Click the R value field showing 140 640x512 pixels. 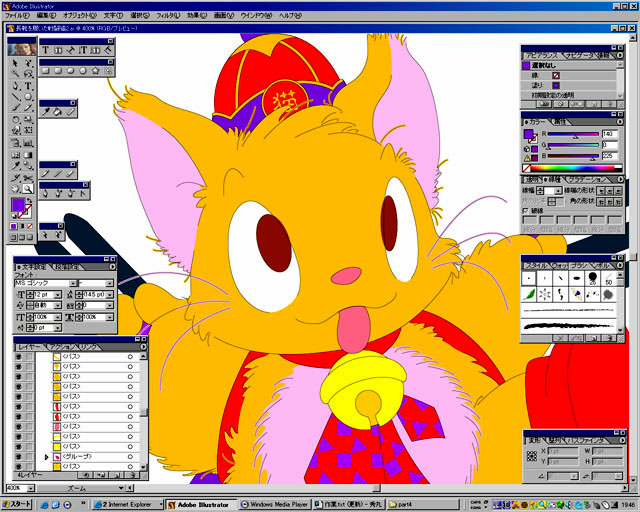[x=610, y=134]
